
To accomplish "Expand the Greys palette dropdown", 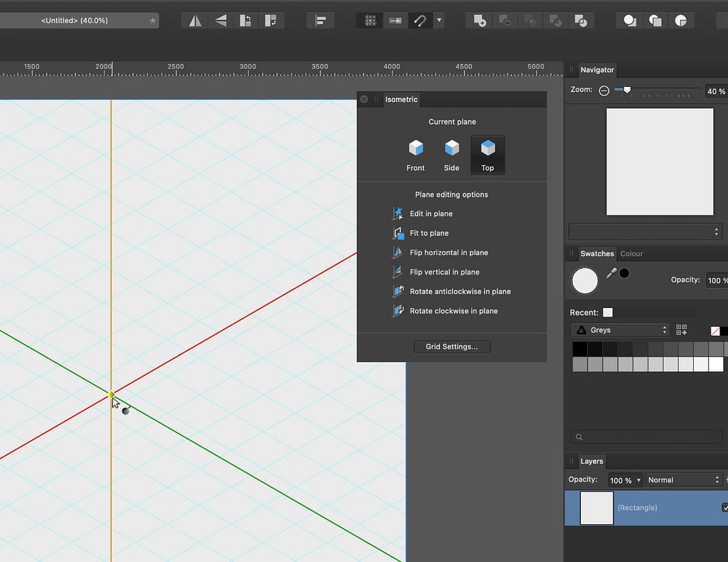I will click(x=620, y=330).
